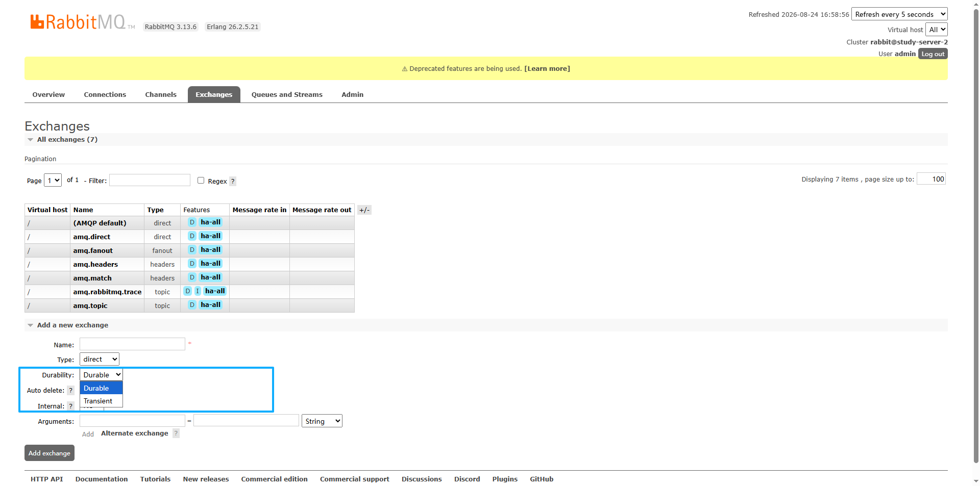This screenshot has width=980, height=486.
Task: Click the RabbitMQ logo
Action: pyautogui.click(x=83, y=22)
